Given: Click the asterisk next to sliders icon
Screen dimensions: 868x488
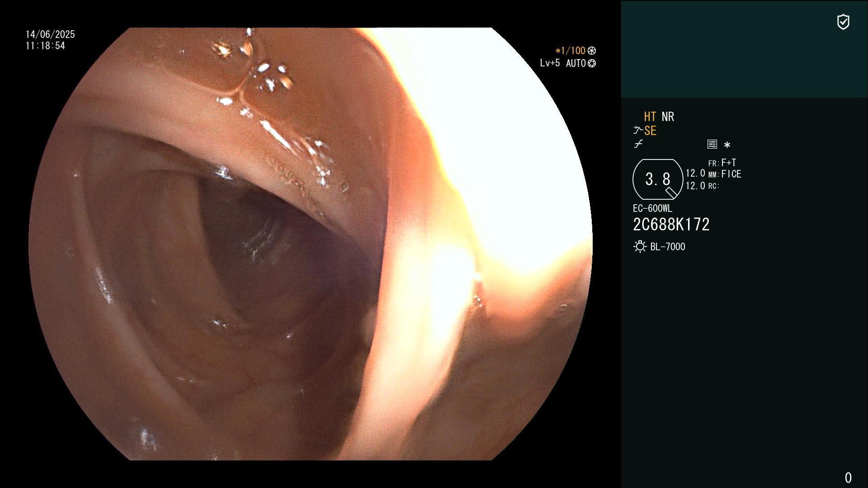Looking at the screenshot, I should coord(727,145).
